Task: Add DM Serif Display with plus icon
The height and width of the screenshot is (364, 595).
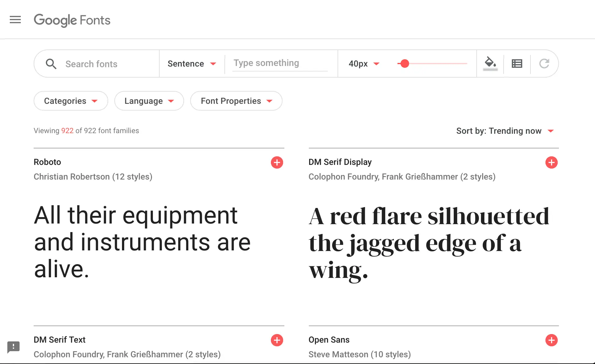Action: (551, 162)
